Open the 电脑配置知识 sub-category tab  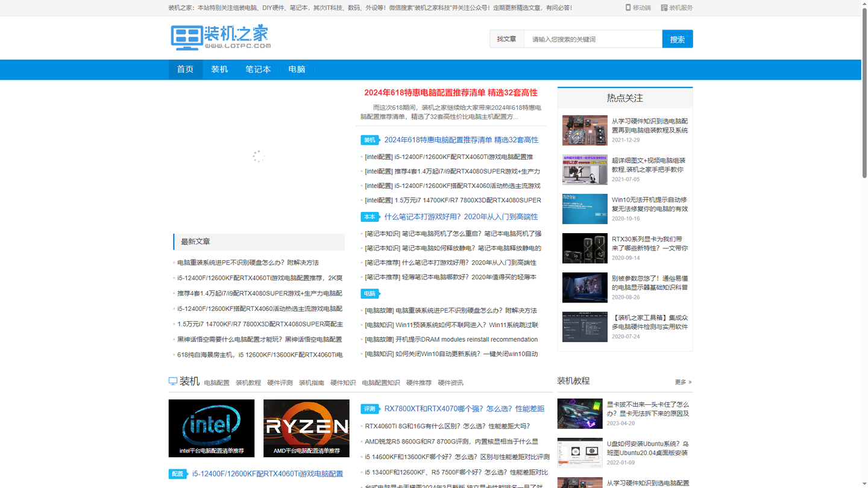point(381,383)
